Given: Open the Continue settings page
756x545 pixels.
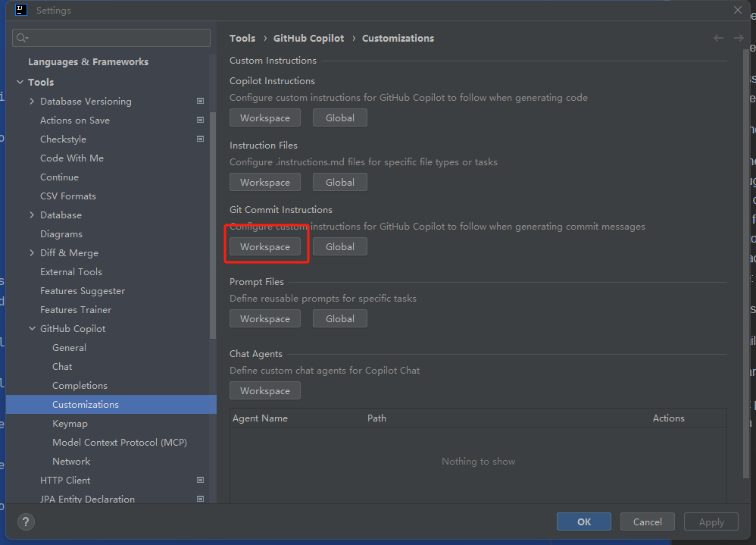Looking at the screenshot, I should (59, 177).
